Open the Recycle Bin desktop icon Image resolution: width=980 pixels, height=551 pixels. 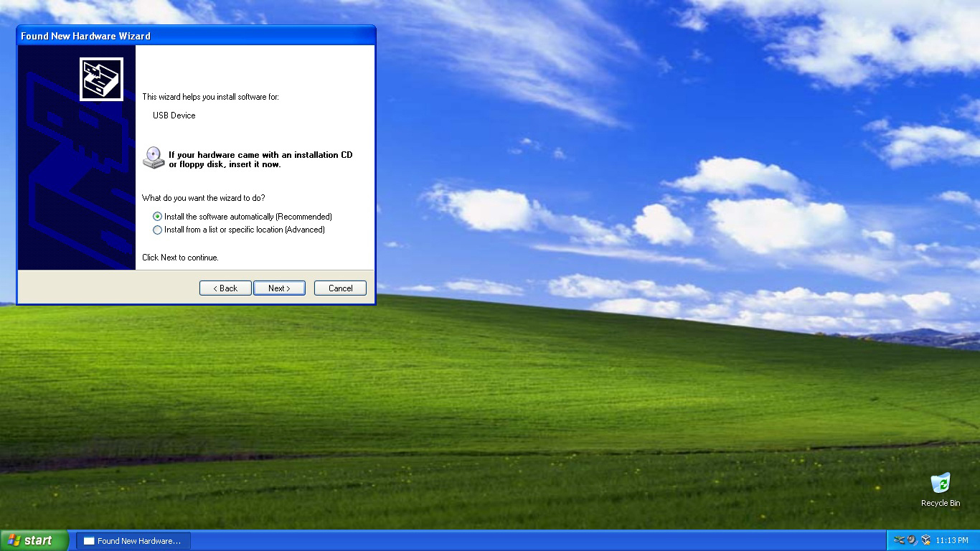pos(941,490)
